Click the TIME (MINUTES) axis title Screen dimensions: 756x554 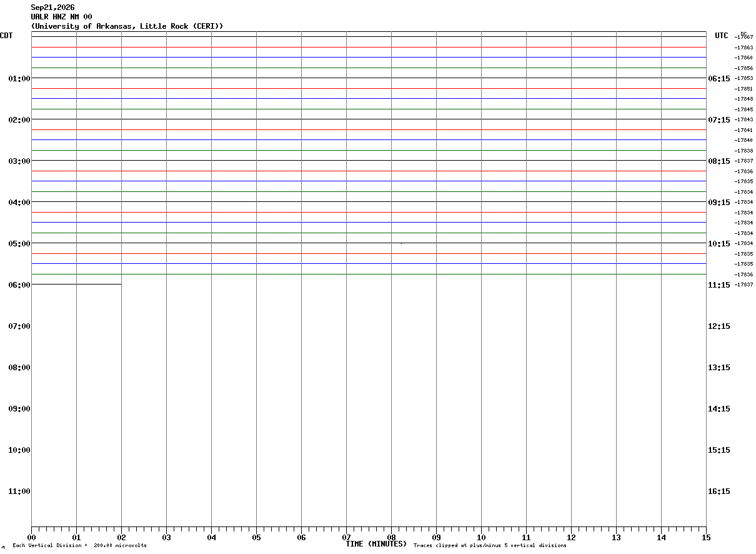coord(376,544)
